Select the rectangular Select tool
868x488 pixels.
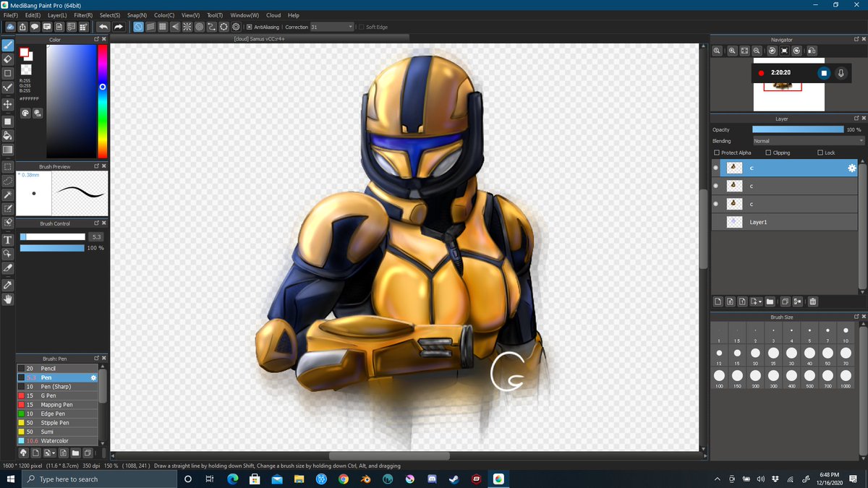[8, 166]
